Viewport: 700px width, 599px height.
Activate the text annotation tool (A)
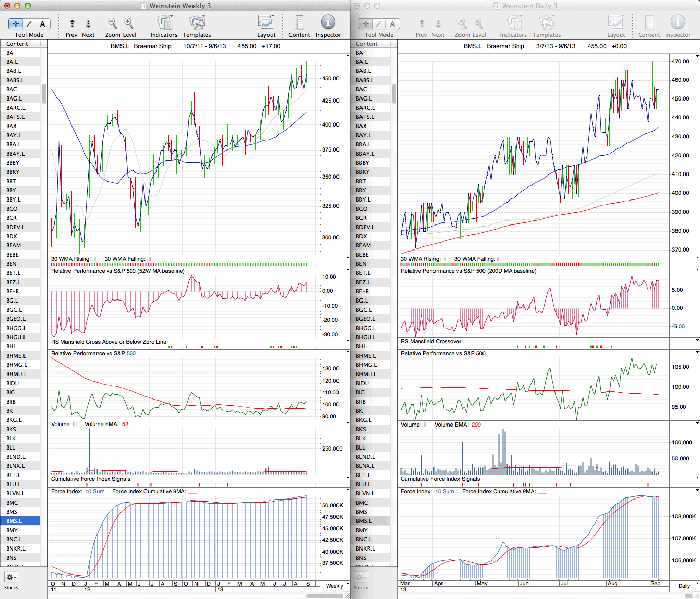[x=42, y=23]
